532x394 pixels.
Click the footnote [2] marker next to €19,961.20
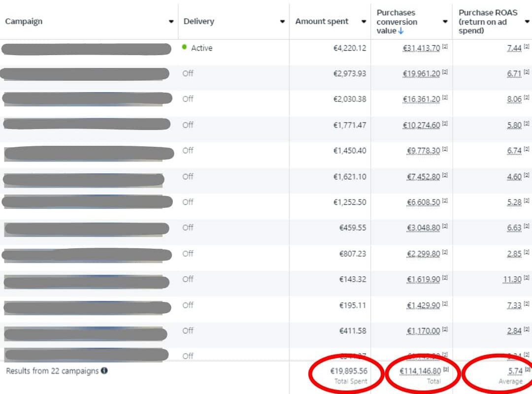point(445,72)
